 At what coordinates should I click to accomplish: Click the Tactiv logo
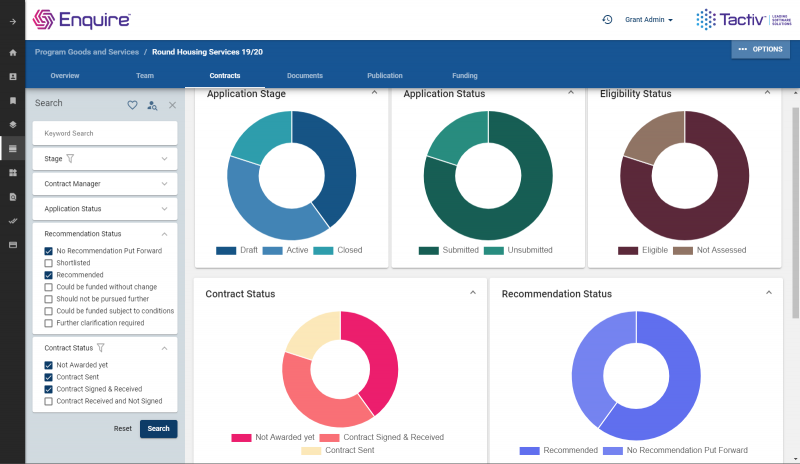[x=743, y=19]
